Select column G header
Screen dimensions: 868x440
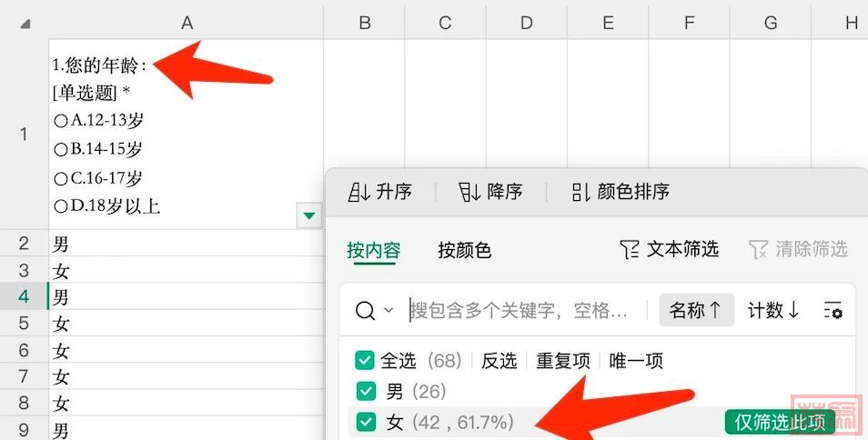point(771,23)
